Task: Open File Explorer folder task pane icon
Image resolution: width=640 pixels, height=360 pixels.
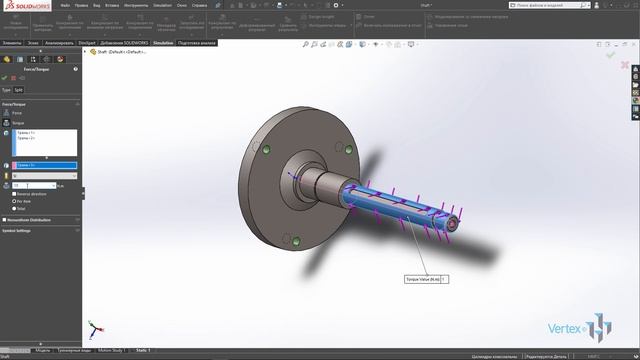Action: click(636, 85)
